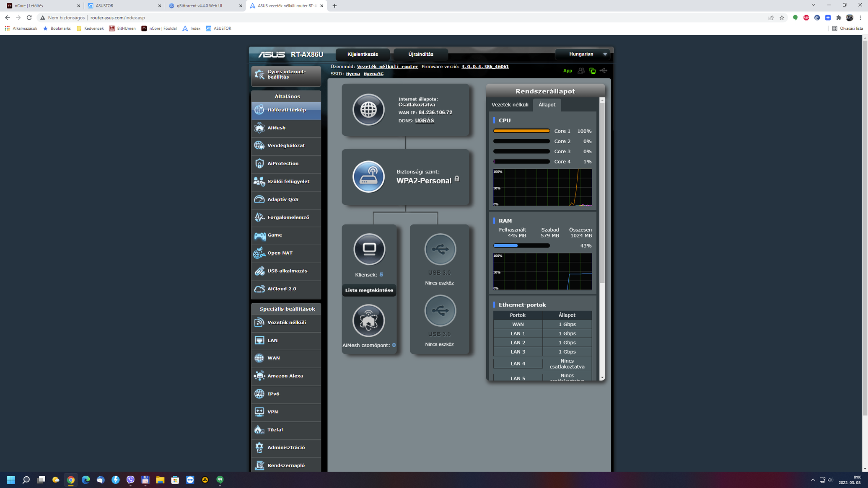
Task: Click the clients count number 5
Action: click(x=381, y=275)
